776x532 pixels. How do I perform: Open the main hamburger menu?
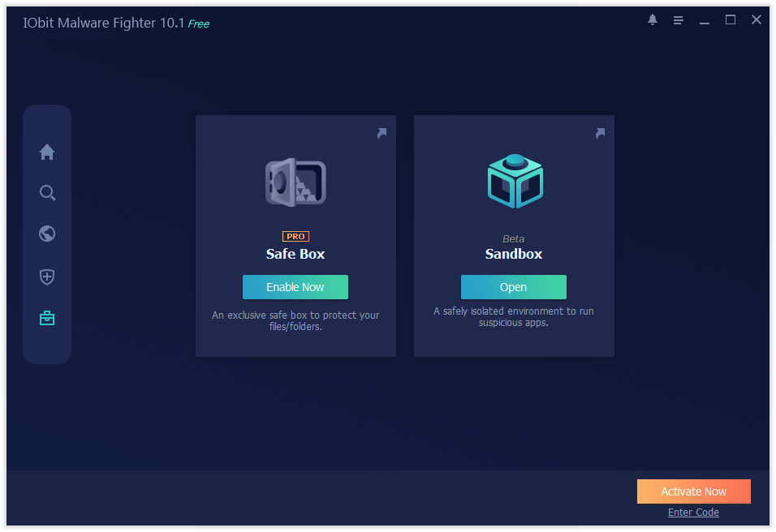pyautogui.click(x=679, y=19)
